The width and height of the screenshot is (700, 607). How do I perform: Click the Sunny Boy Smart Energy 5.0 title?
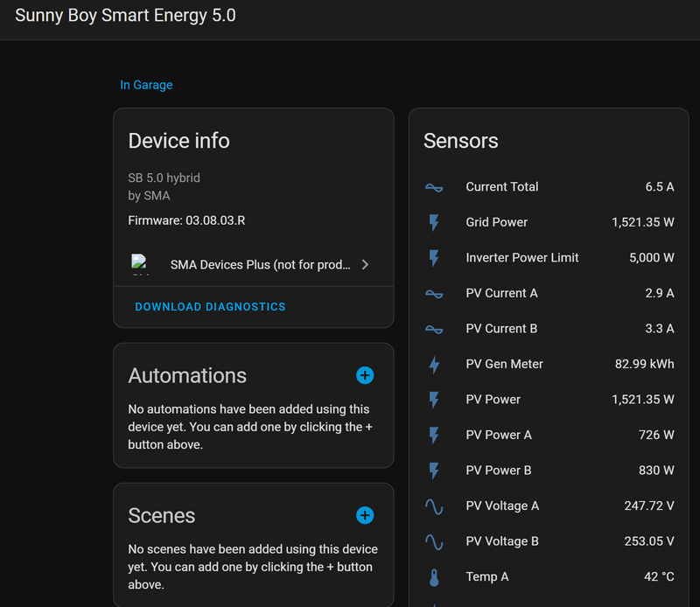point(125,16)
